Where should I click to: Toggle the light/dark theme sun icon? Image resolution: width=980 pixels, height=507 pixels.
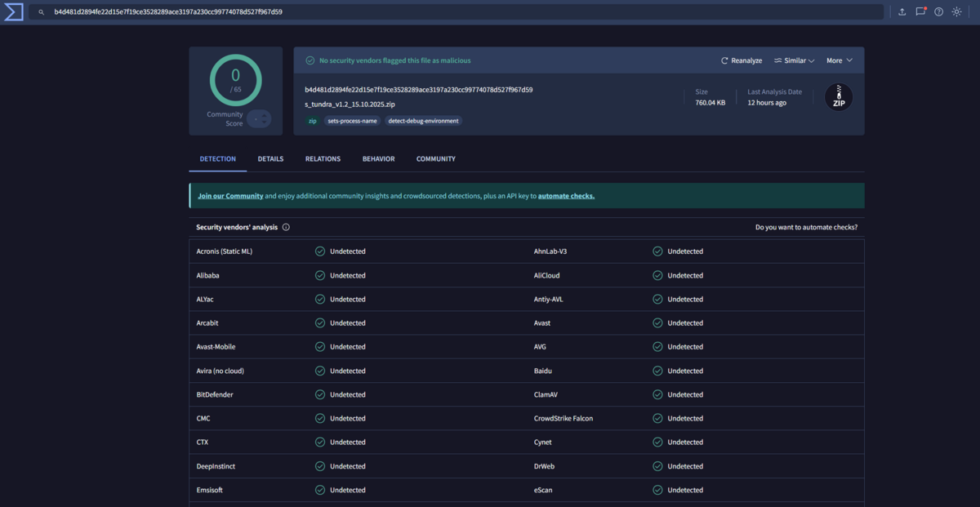[x=956, y=12]
